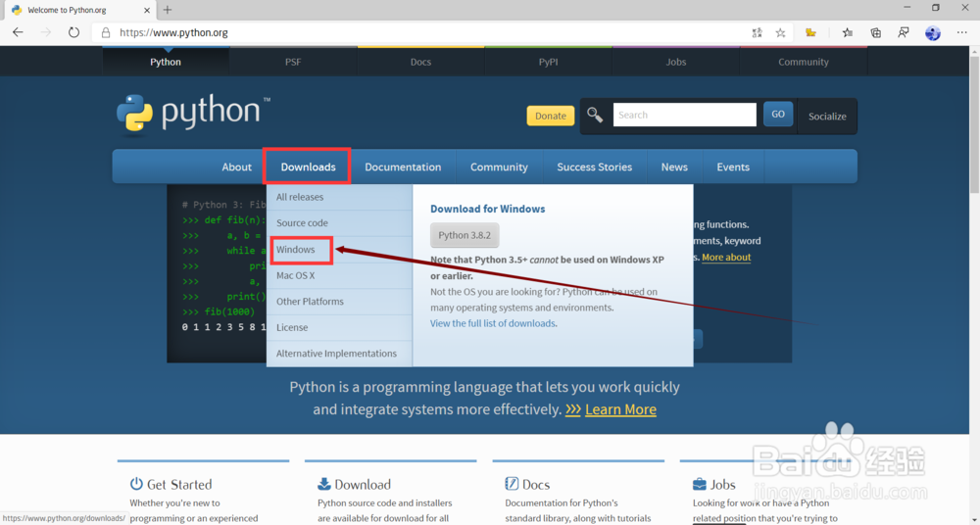Click the More about link
Image resolution: width=980 pixels, height=525 pixels.
pos(726,257)
